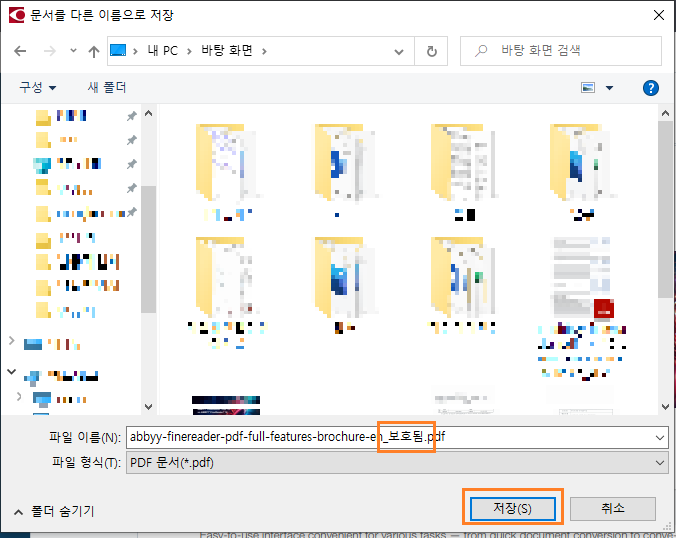The image size is (676, 538).
Task: Click the file name input field
Action: click(390, 437)
